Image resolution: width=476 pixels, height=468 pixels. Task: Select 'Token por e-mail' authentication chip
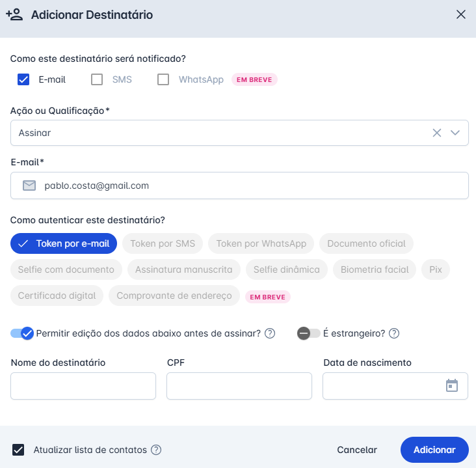point(64,243)
